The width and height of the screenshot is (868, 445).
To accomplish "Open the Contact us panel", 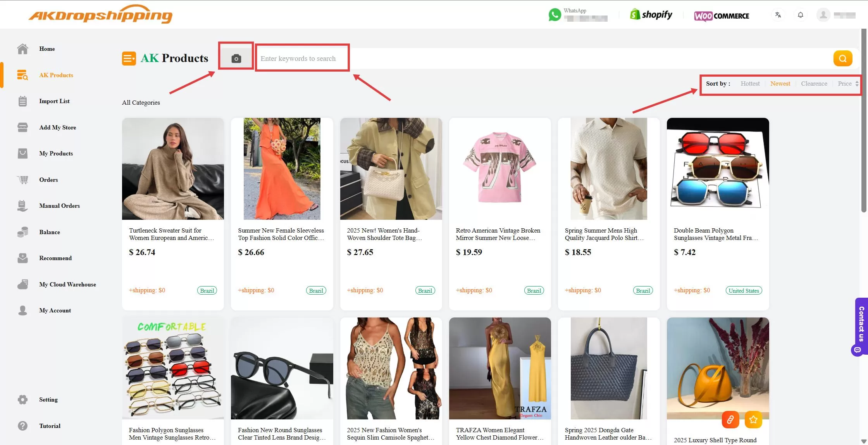I will coord(861,325).
